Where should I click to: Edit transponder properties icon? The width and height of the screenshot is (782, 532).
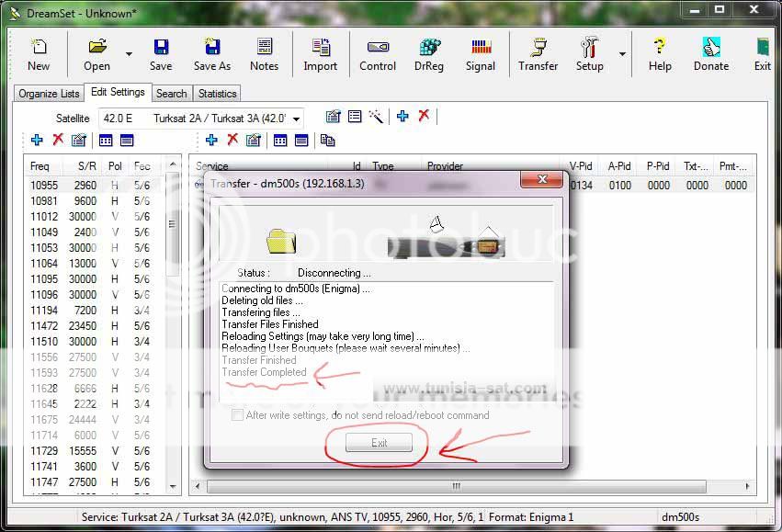tap(79, 140)
